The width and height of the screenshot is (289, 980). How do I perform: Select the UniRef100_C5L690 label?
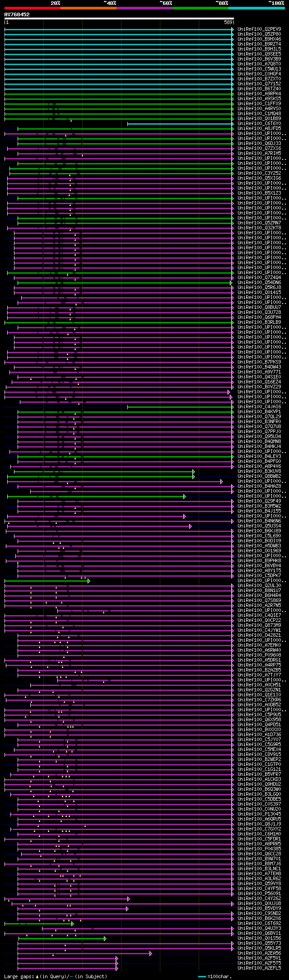click(x=259, y=536)
